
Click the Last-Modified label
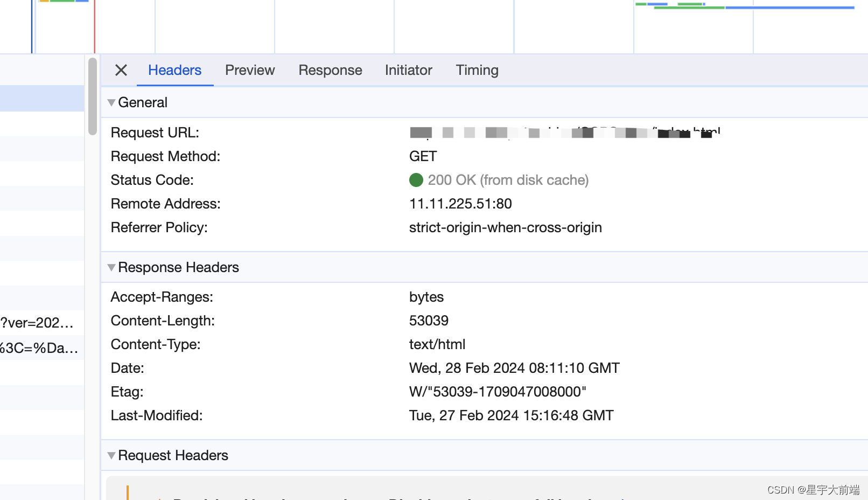(157, 415)
